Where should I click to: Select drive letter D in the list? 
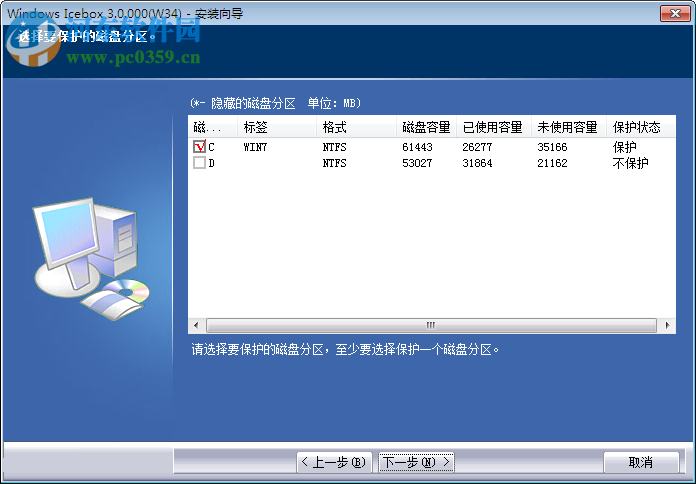coord(212,163)
